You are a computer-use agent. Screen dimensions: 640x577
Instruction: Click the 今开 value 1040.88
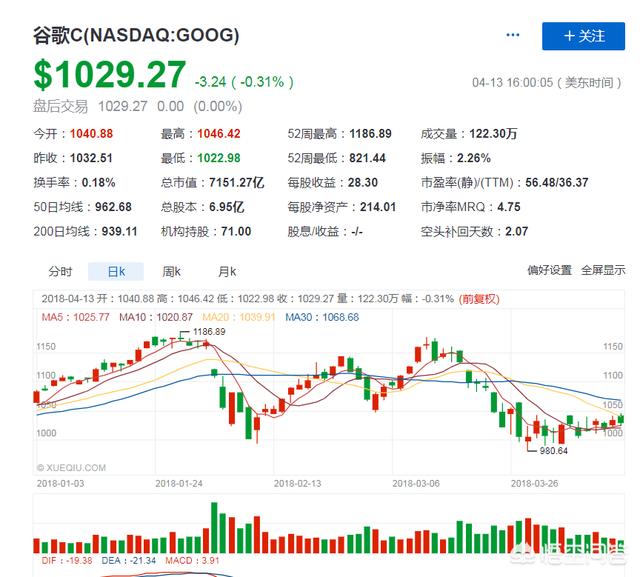(91, 134)
